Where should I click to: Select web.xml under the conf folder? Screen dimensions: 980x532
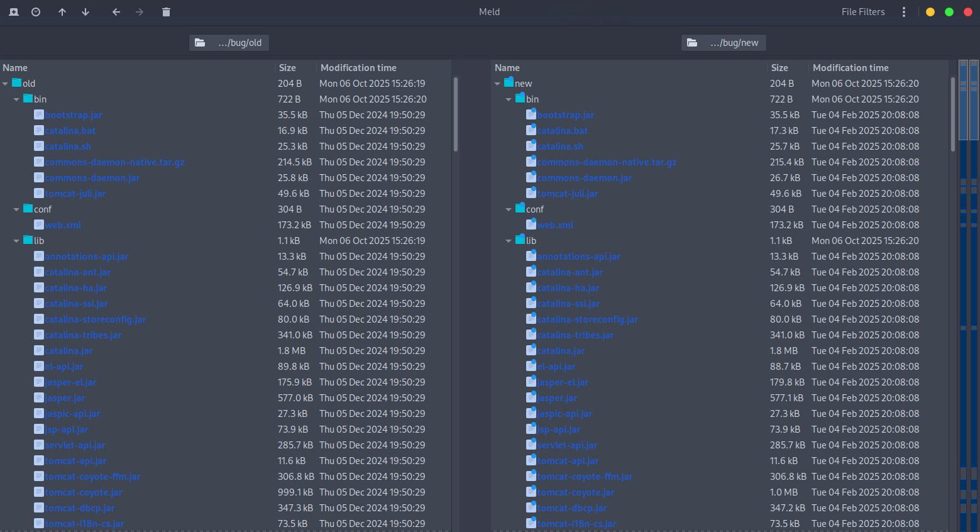(x=63, y=224)
